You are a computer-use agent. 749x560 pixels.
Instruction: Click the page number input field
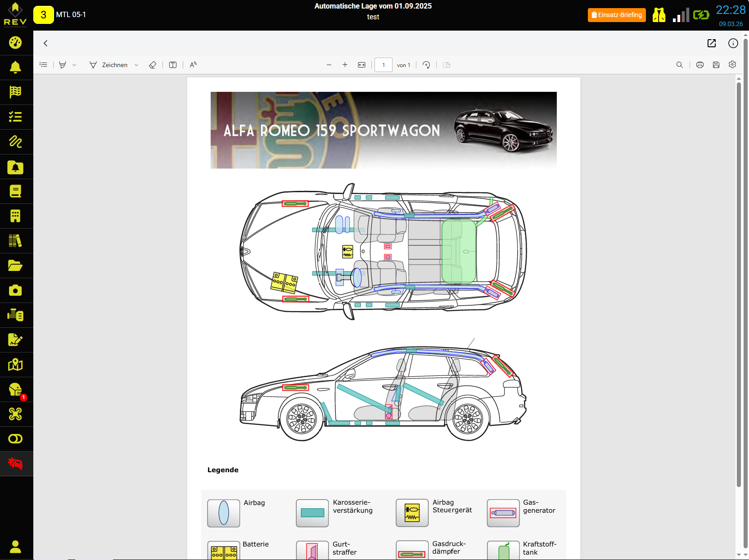pyautogui.click(x=384, y=65)
